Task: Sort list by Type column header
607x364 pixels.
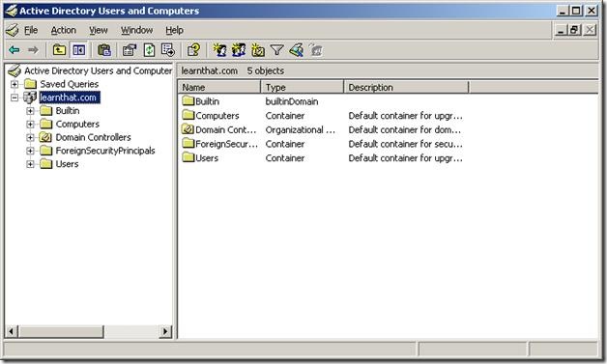Action: point(303,88)
